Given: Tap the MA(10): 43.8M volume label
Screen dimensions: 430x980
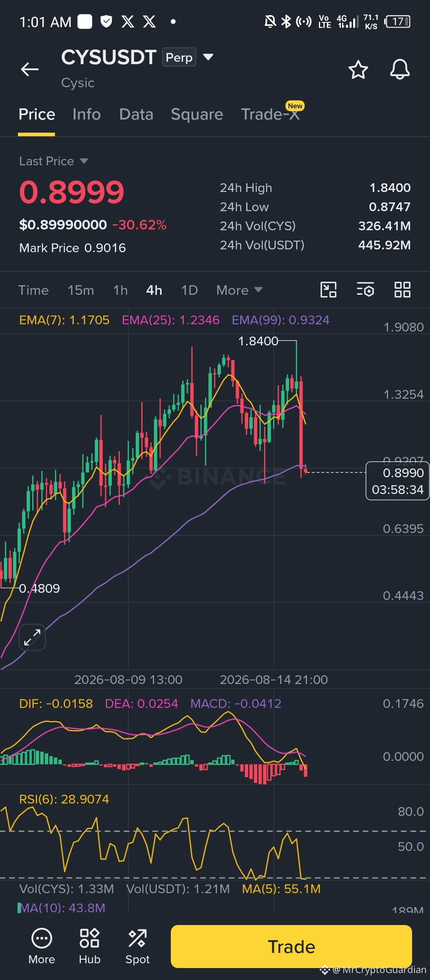Looking at the screenshot, I should (62, 907).
